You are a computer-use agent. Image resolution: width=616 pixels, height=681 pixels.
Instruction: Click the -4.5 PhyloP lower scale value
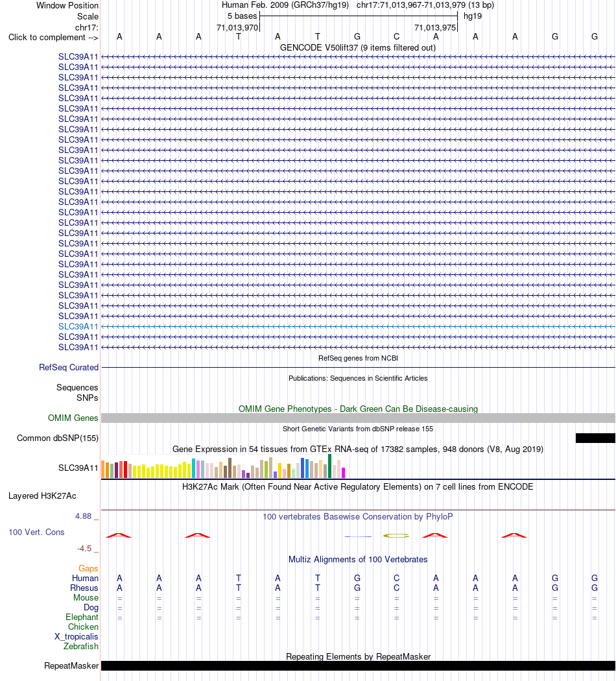coord(84,549)
